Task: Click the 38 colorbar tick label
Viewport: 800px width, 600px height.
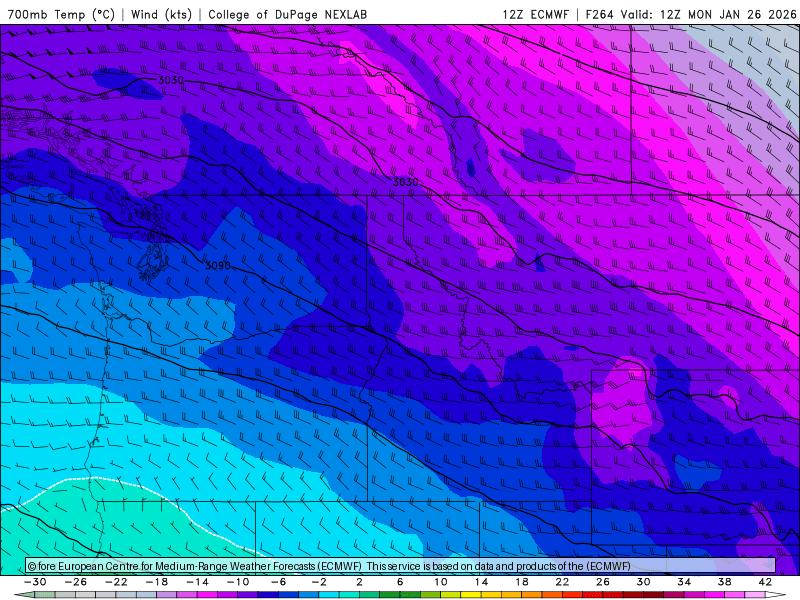Action: (724, 582)
